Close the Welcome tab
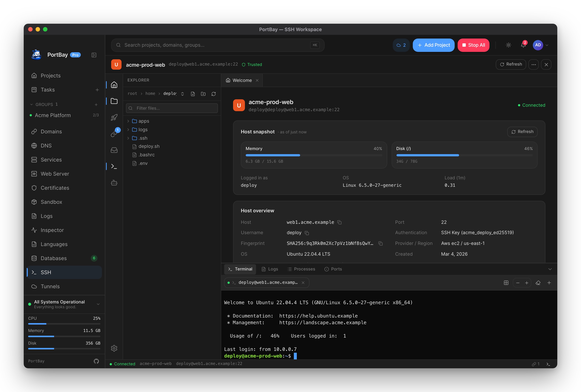Image resolution: width=581 pixels, height=392 pixels. click(x=257, y=80)
